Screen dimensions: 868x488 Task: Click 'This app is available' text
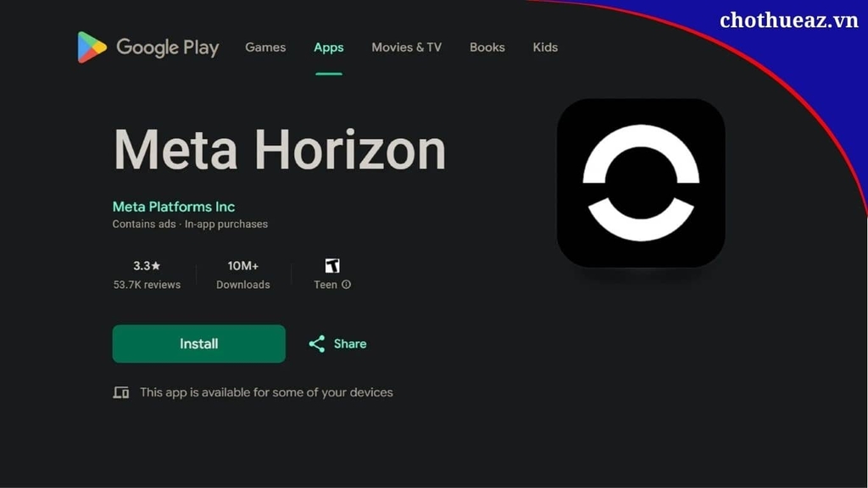(266, 392)
